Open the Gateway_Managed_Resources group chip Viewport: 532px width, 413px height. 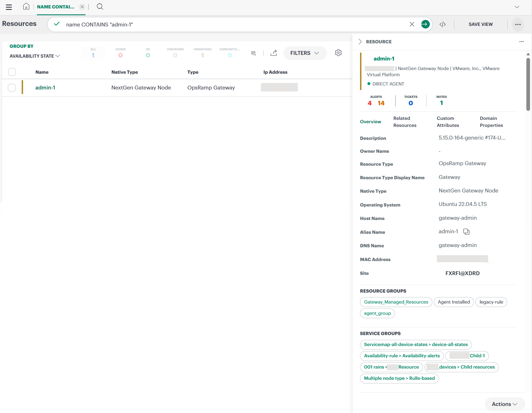pyautogui.click(x=396, y=302)
